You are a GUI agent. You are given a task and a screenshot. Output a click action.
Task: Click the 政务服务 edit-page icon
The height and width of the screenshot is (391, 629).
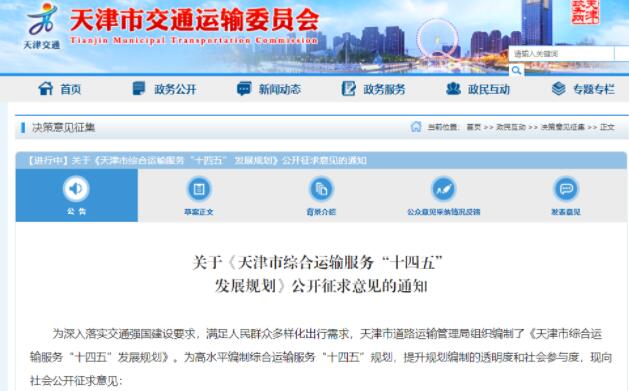(x=348, y=89)
